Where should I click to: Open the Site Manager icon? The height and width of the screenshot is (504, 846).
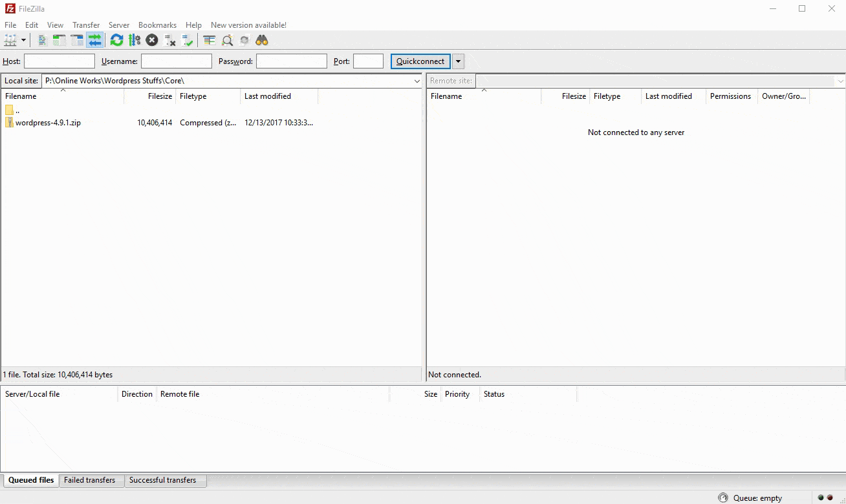10,40
